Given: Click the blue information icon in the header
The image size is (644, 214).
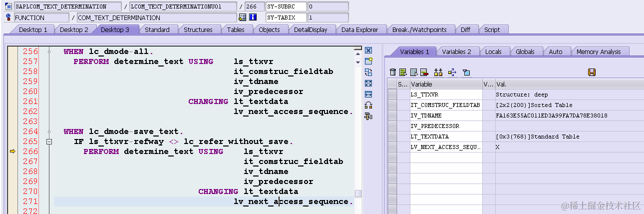Looking at the screenshot, I should coord(253,17).
